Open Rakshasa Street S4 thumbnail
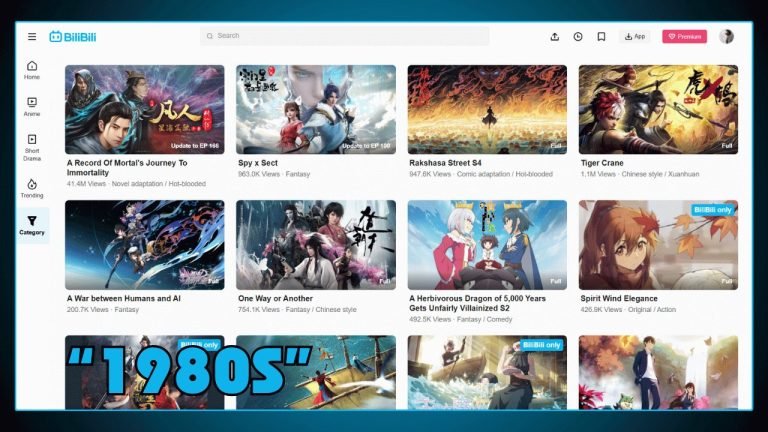This screenshot has width=768, height=432. click(x=487, y=109)
